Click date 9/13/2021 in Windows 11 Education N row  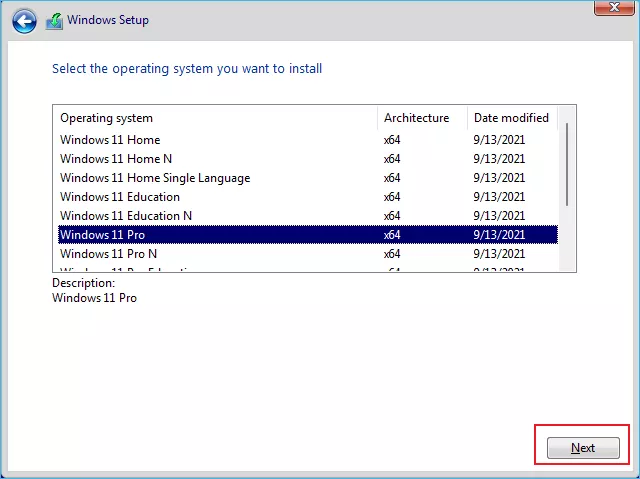click(x=499, y=216)
